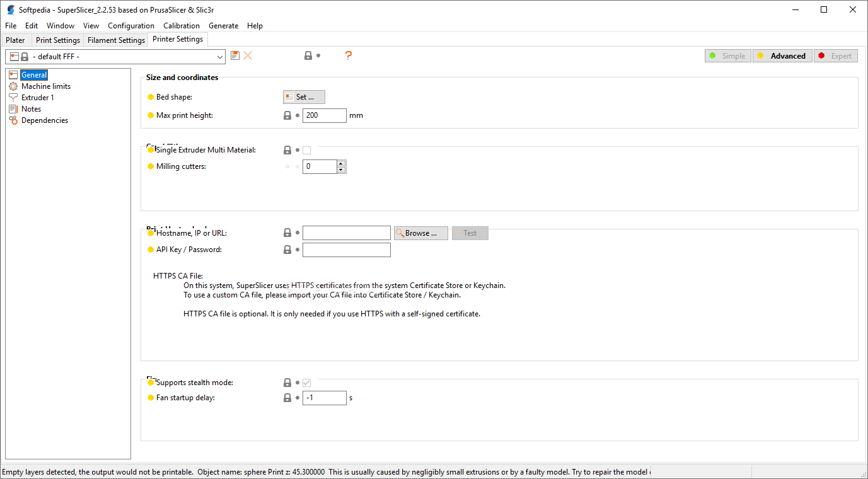Click yellow dot beside Bed shape
868x479 pixels.
point(151,97)
